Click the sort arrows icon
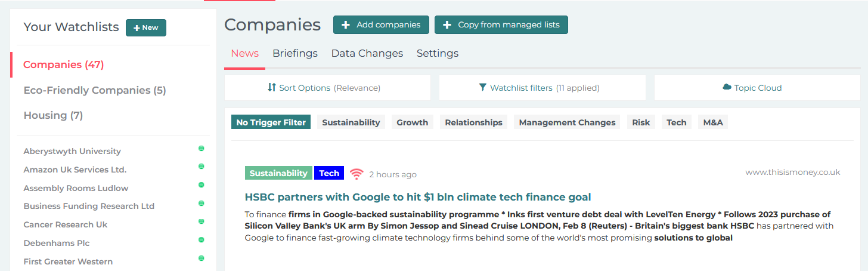The image size is (868, 271). [x=272, y=87]
